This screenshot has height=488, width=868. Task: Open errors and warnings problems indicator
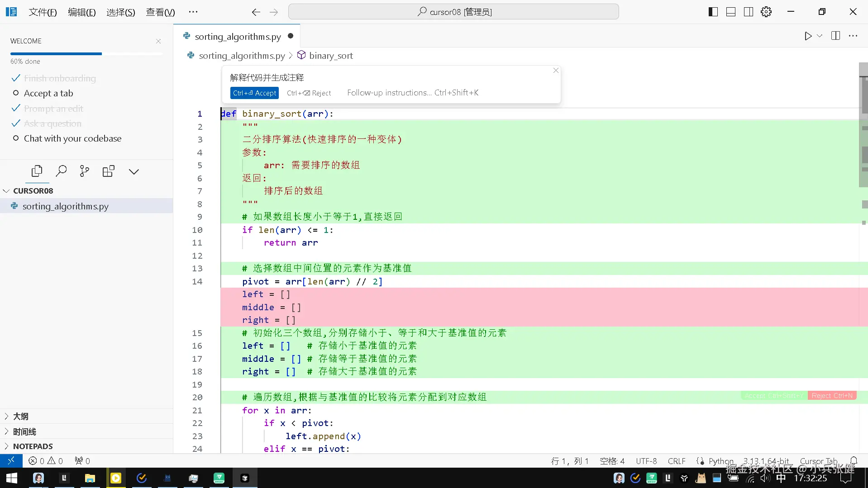tap(46, 461)
